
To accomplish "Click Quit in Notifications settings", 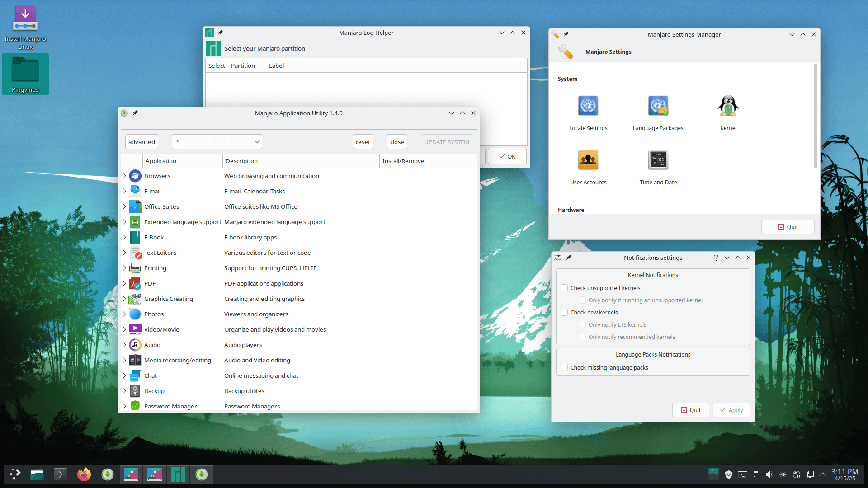I will coord(690,410).
